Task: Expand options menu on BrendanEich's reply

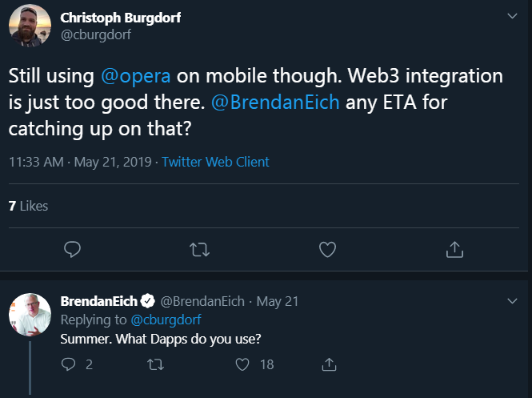Action: [x=512, y=301]
